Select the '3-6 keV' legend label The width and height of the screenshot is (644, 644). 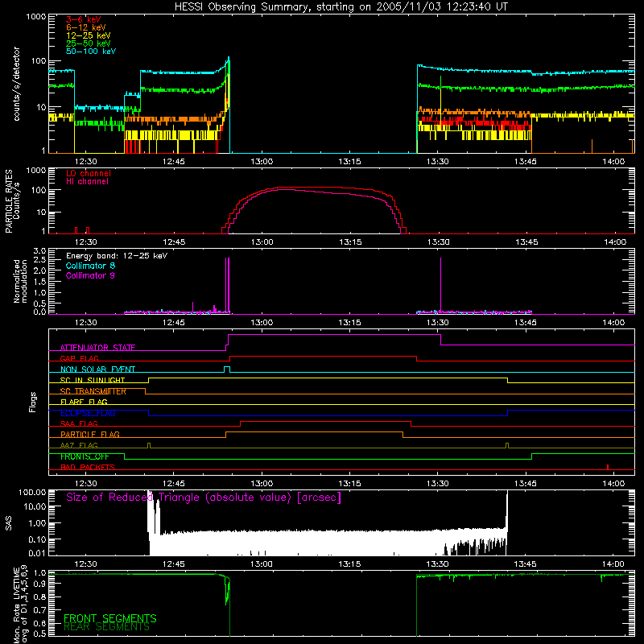[x=83, y=19]
